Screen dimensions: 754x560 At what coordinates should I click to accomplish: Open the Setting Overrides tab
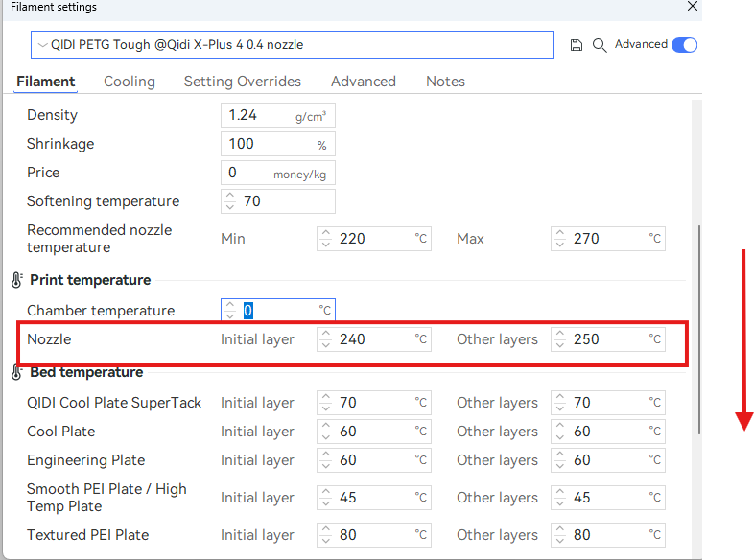(x=243, y=82)
